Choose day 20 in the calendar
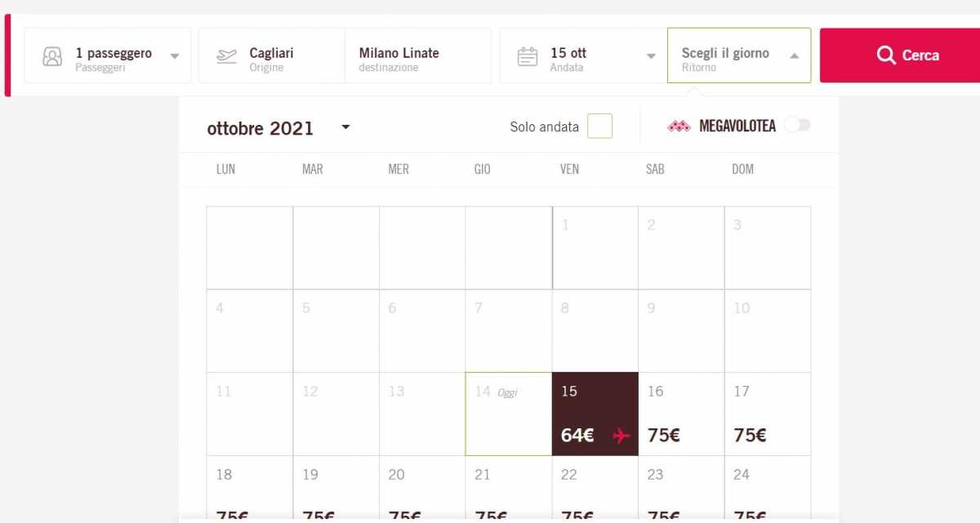Viewport: 980px width, 523px height. (x=422, y=490)
